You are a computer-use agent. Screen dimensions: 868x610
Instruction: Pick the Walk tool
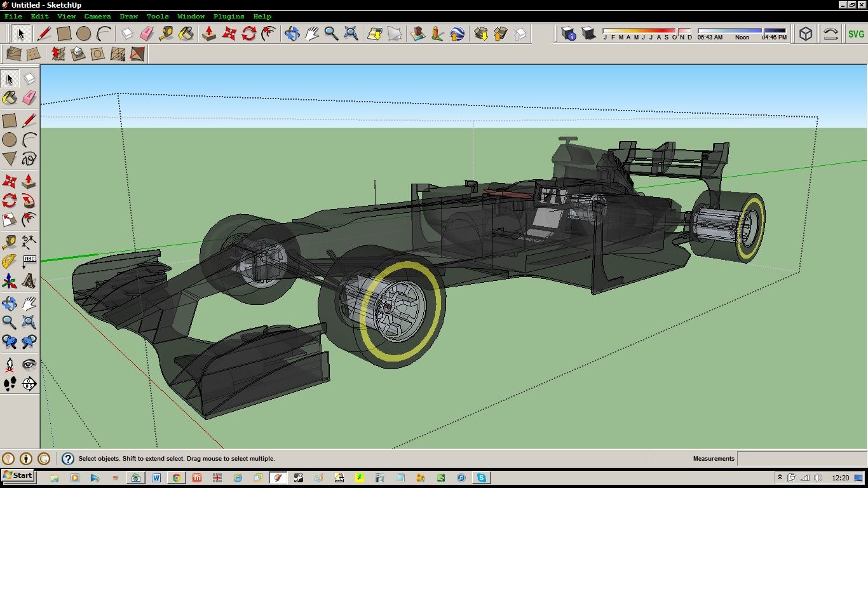tap(10, 383)
